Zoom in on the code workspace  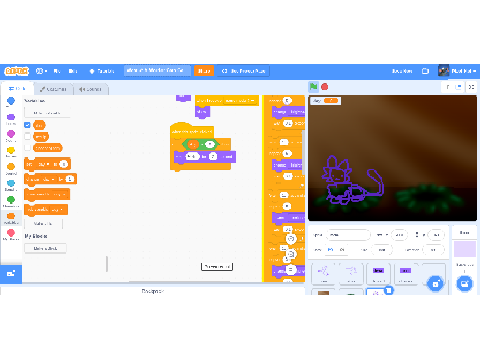point(291,239)
